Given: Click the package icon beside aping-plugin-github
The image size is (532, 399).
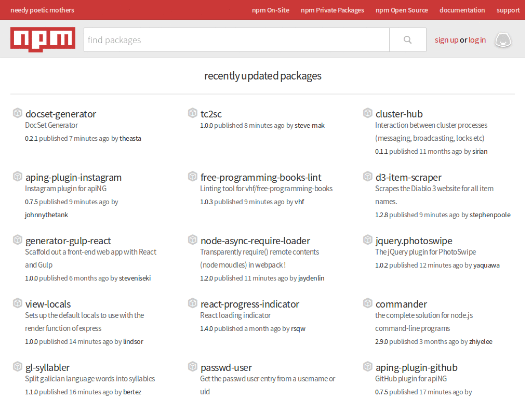Looking at the screenshot, I should coord(368,367).
